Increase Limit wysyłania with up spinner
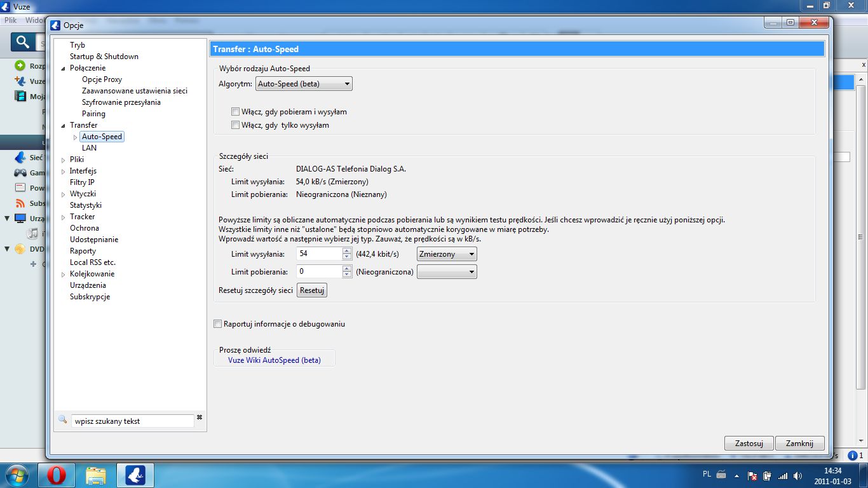The width and height of the screenshot is (868, 488). pyautogui.click(x=347, y=250)
